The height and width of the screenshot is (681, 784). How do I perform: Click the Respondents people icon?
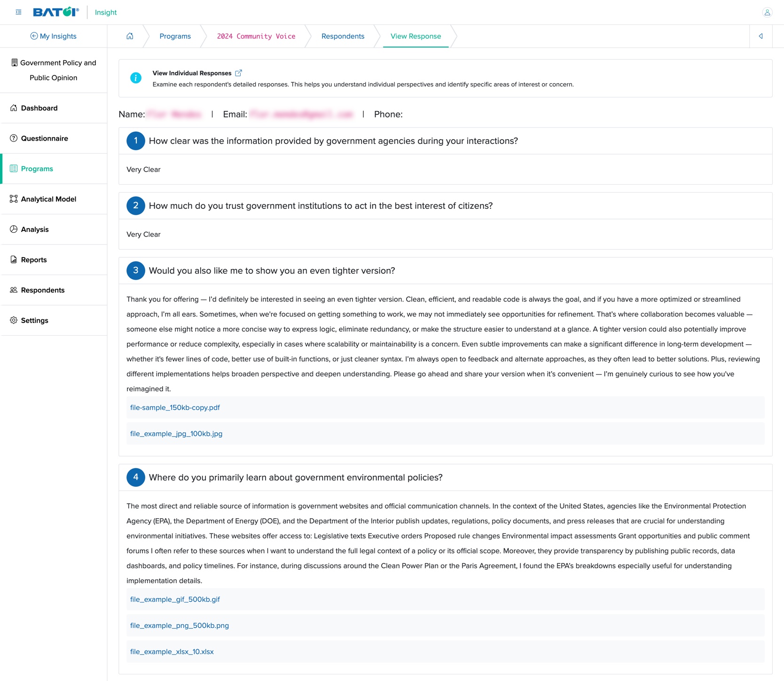[x=14, y=290]
